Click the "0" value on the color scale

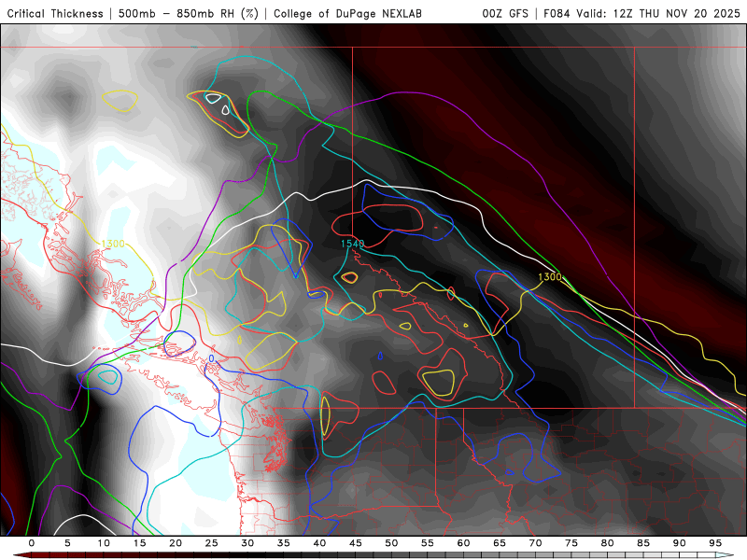[x=32, y=543]
